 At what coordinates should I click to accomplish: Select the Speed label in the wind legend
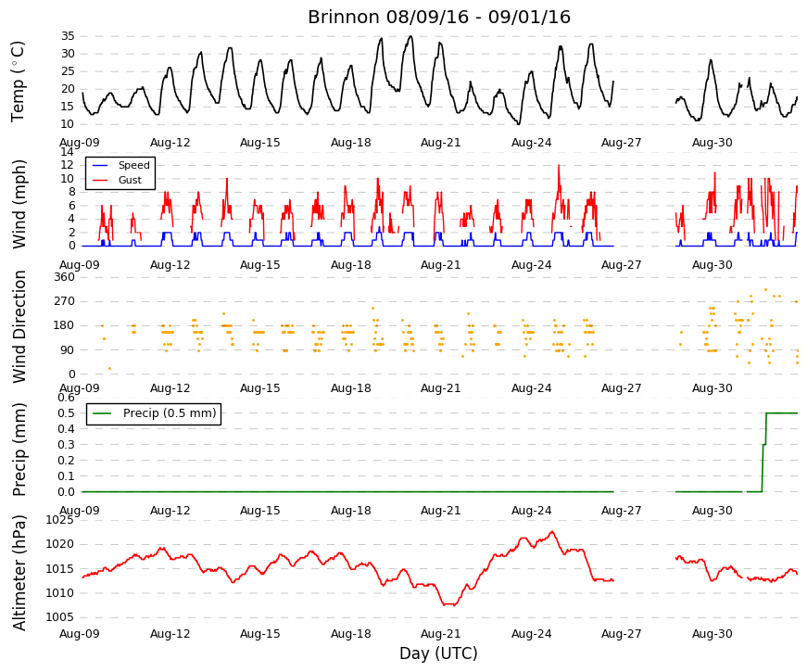click(x=133, y=165)
